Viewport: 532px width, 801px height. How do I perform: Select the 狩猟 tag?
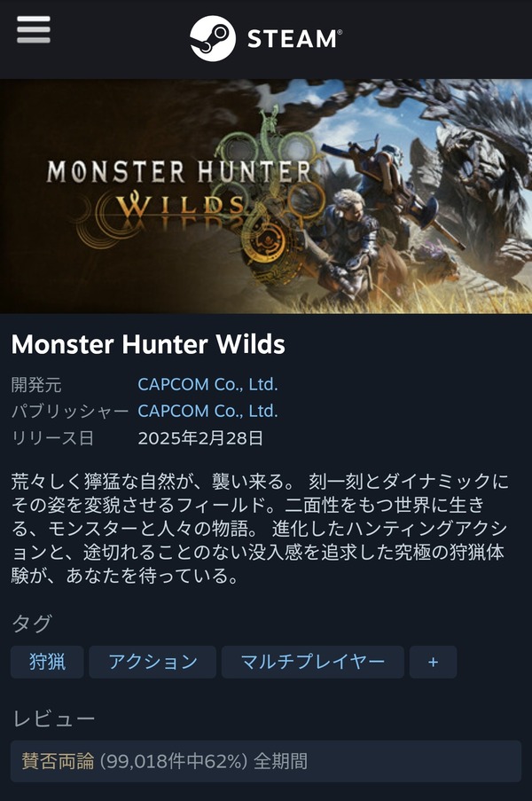pyautogui.click(x=47, y=662)
